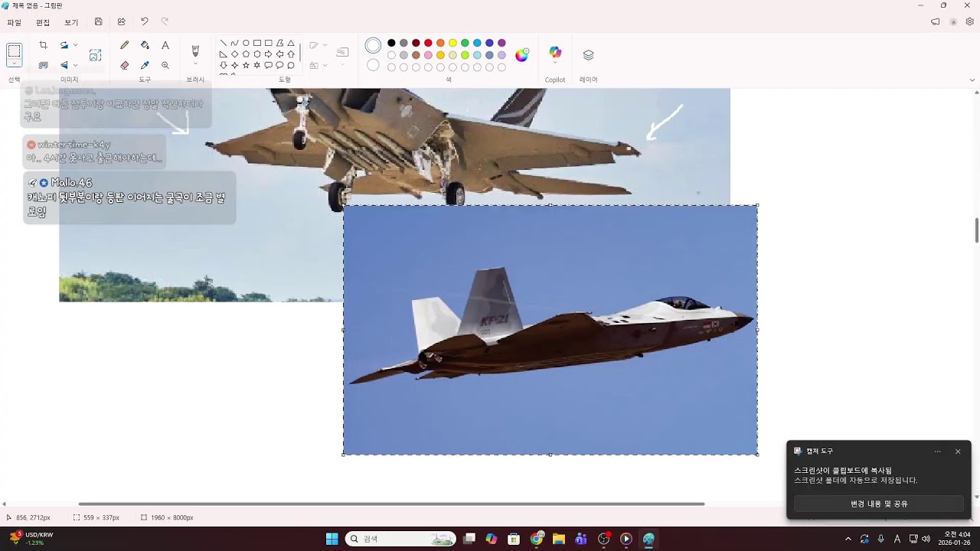980x551 pixels.
Task: Open the 보기 menu
Action: (71, 22)
